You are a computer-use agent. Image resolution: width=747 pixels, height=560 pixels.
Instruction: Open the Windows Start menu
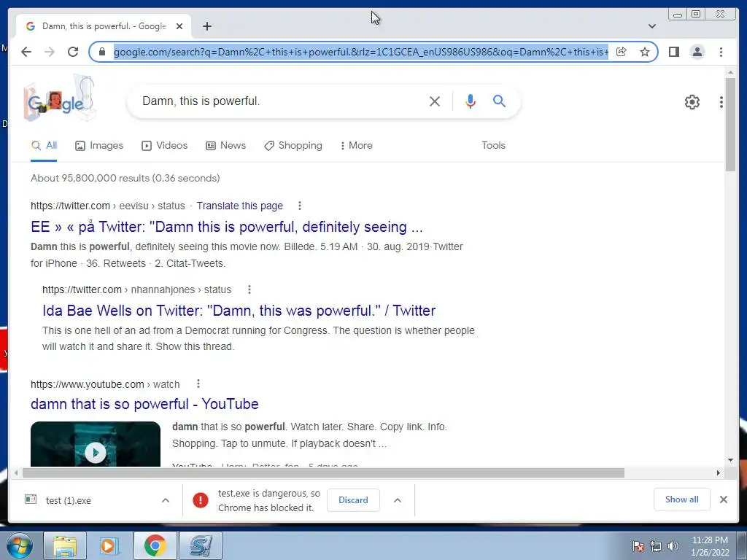pos(19,545)
